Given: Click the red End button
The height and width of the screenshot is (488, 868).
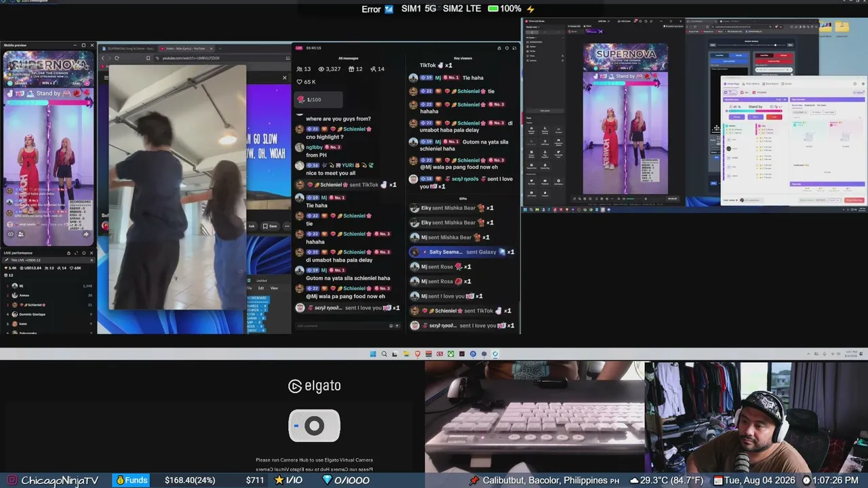Looking at the screenshot, I should [x=774, y=117].
